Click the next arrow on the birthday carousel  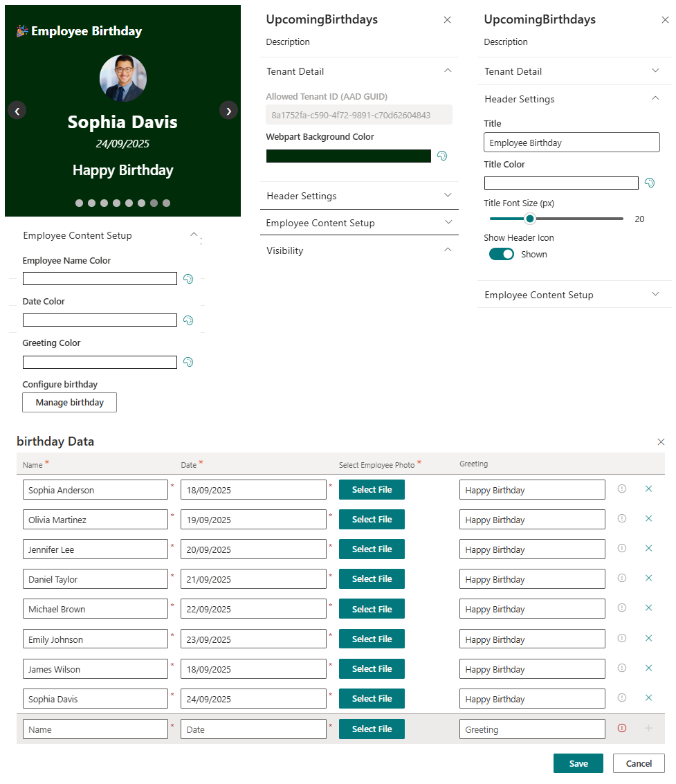pos(228,111)
